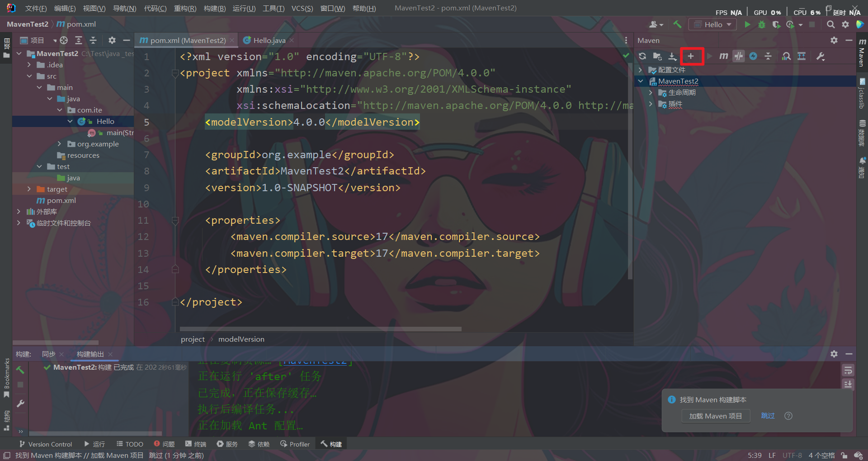Toggle soft-wrap in build output
The width and height of the screenshot is (868, 461).
848,371
